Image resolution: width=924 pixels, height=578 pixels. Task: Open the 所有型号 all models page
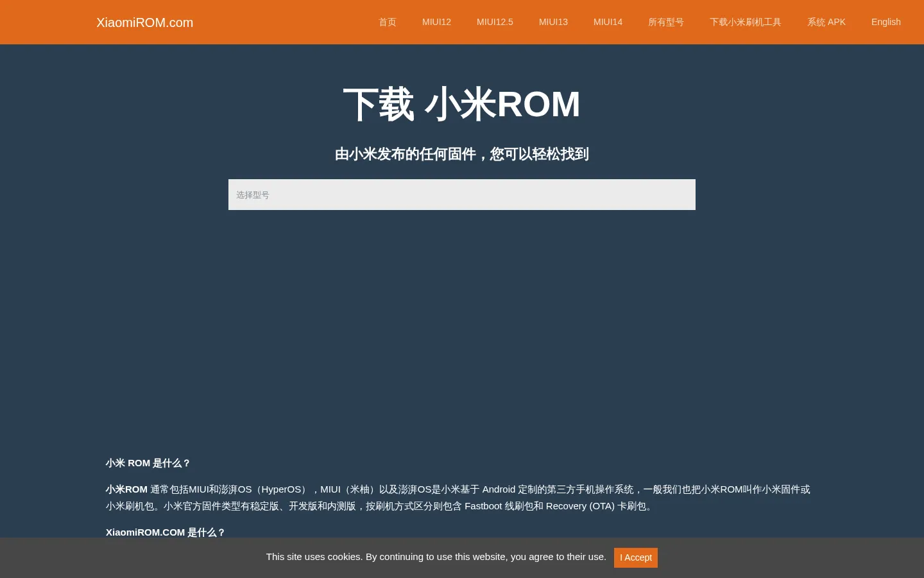666,22
